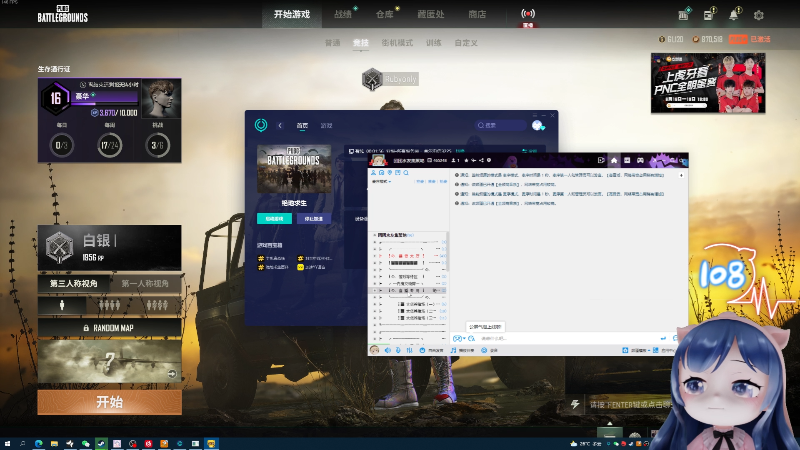
Task: Select 第三人称视角 third-person perspective
Action: tap(73, 284)
